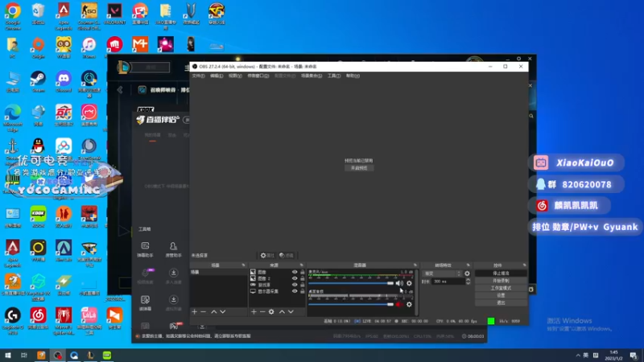Screen dimensions: 644x362
Task: Unmute the red 桌面音频 speaker icon
Action: [399, 305]
